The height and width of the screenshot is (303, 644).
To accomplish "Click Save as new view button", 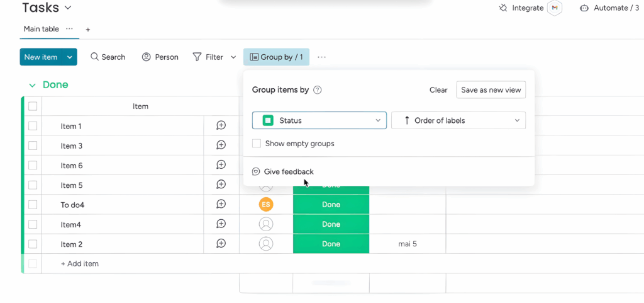I will coord(491,90).
